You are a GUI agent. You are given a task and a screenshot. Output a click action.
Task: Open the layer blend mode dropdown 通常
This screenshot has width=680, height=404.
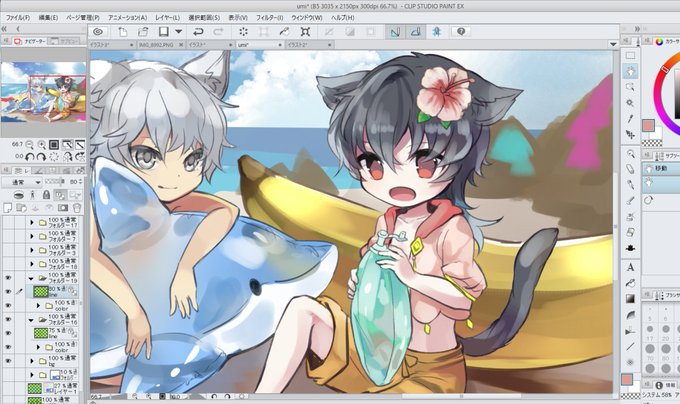22,182
